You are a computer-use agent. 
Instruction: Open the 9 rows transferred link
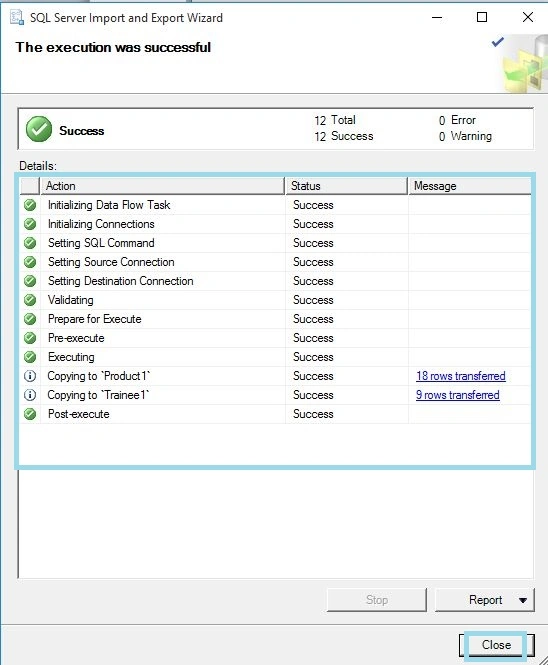[457, 395]
